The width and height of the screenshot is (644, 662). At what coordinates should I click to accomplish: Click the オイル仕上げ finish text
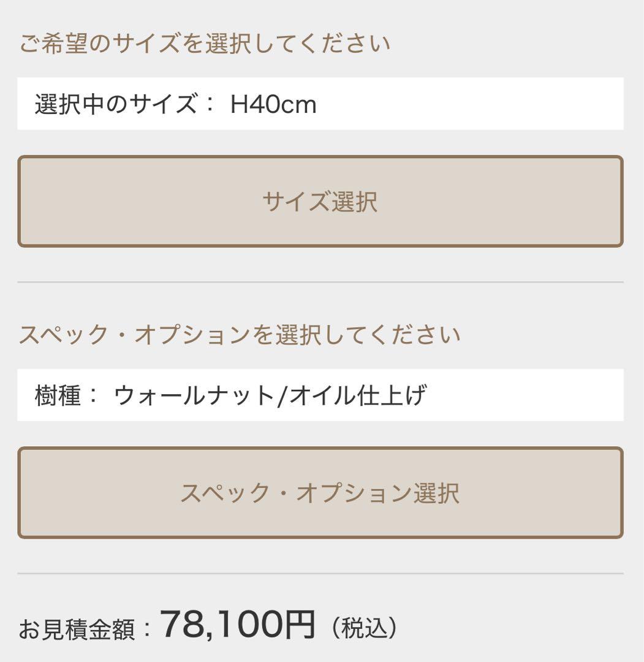[x=357, y=395]
